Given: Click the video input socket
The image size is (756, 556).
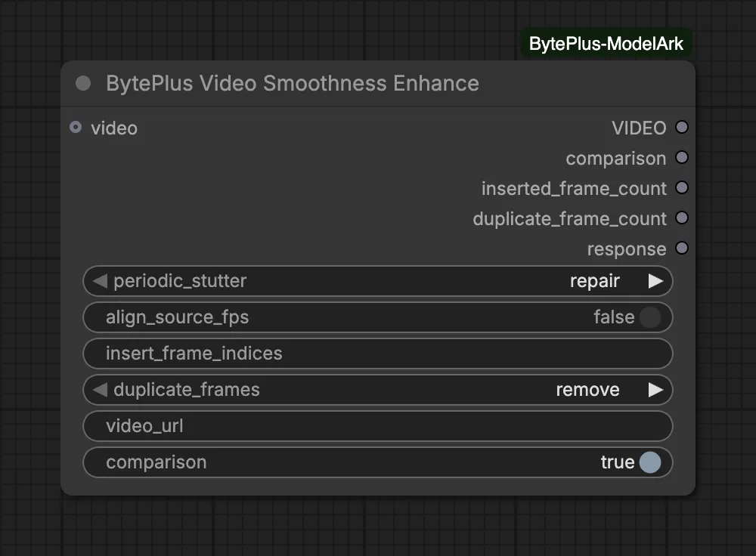Looking at the screenshot, I should coord(76,127).
